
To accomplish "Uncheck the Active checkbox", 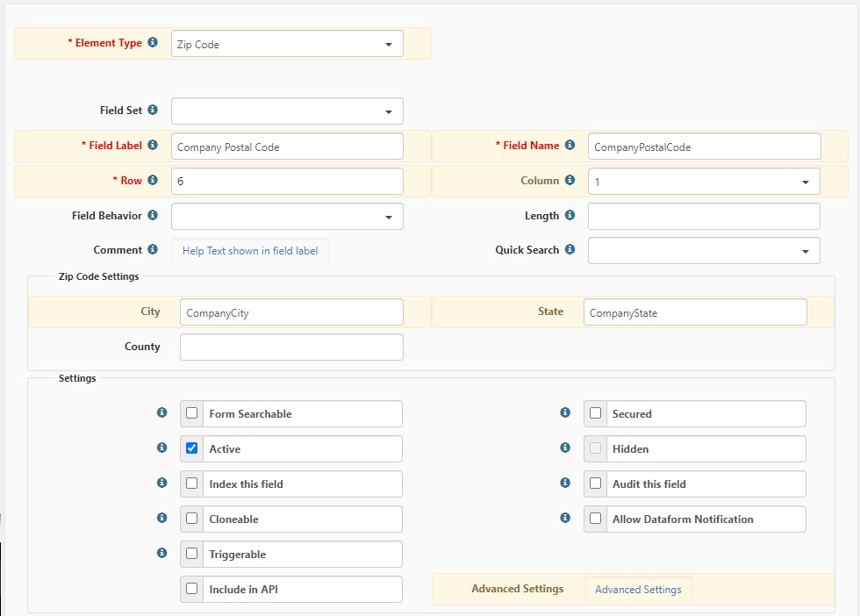I will (x=192, y=448).
